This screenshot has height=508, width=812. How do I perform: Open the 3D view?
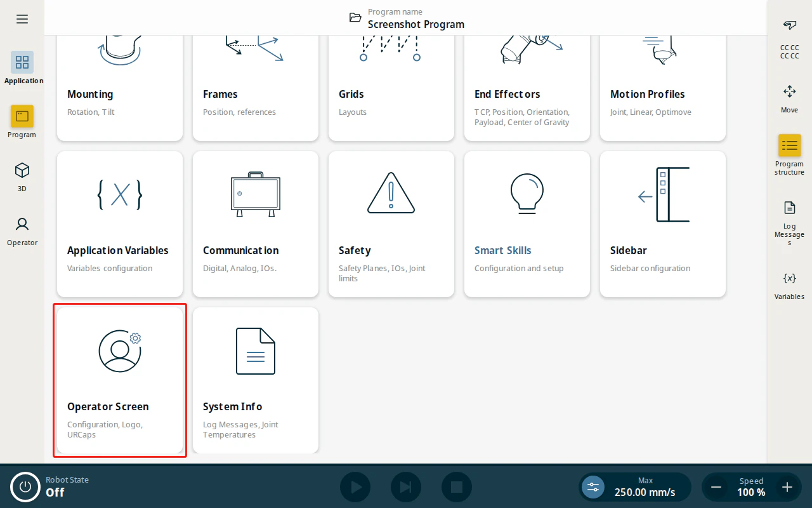[22, 176]
